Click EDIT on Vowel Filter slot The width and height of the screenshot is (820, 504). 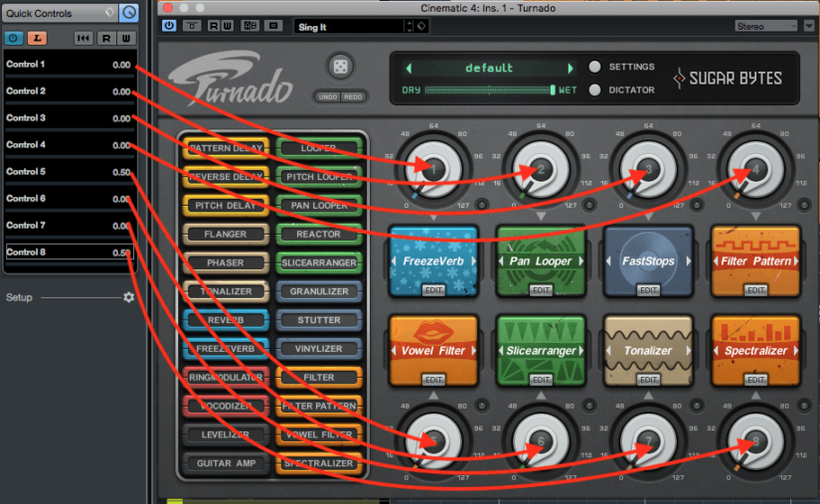click(433, 380)
